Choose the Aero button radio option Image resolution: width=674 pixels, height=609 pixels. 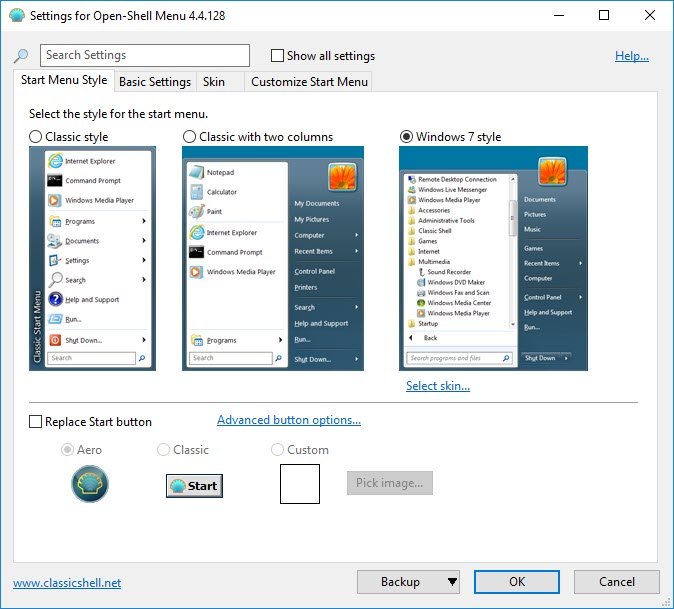point(67,450)
